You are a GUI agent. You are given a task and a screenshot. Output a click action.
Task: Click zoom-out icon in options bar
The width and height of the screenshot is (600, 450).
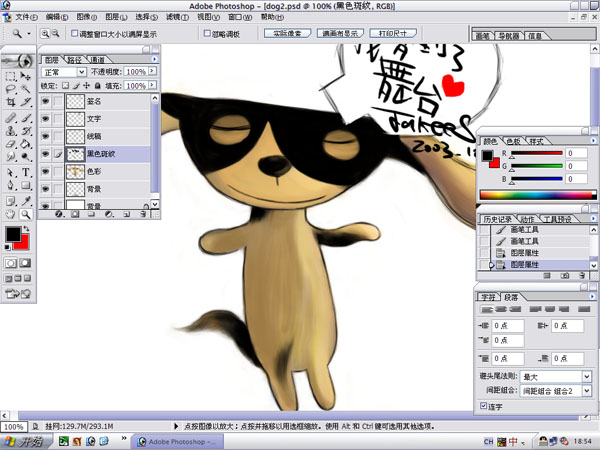[55, 34]
